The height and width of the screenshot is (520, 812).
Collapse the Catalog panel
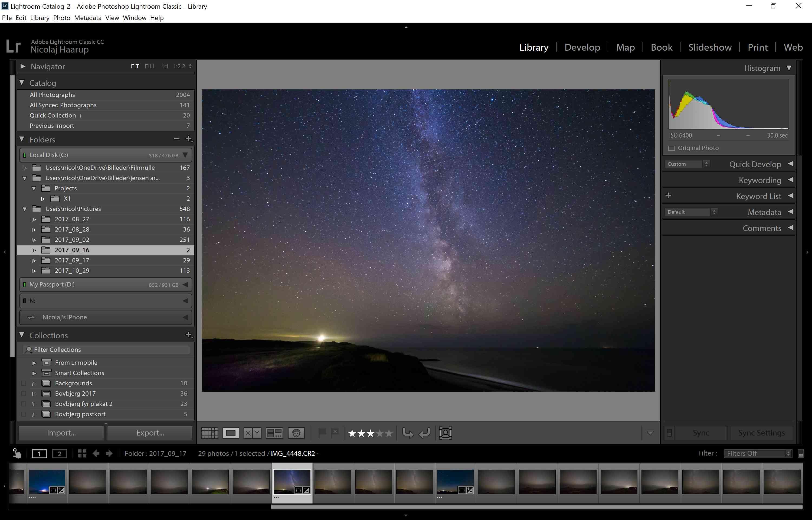click(22, 82)
